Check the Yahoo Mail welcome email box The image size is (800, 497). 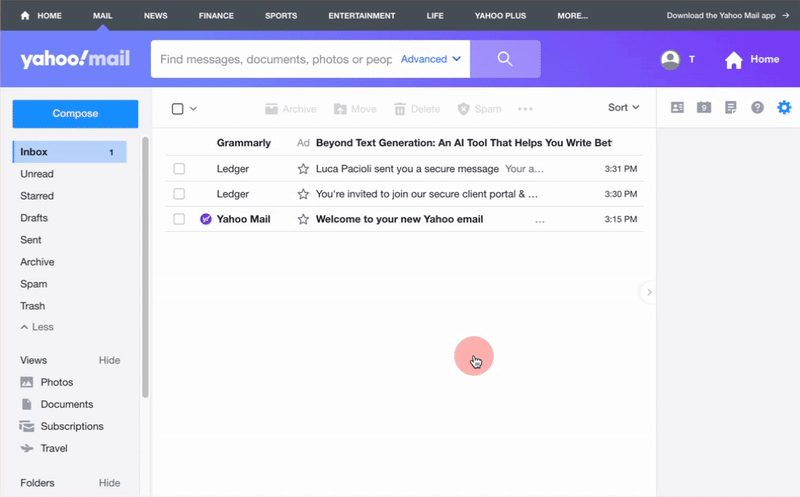pyautogui.click(x=179, y=219)
